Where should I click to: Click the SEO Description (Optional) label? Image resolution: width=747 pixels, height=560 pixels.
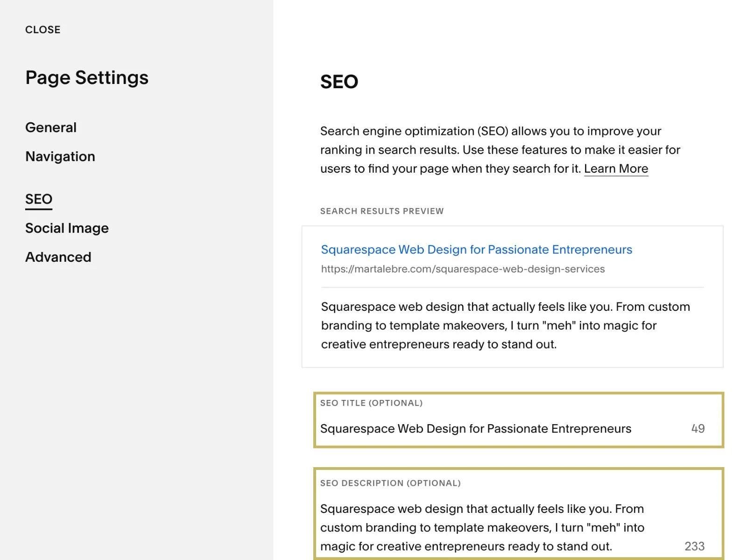tap(390, 483)
